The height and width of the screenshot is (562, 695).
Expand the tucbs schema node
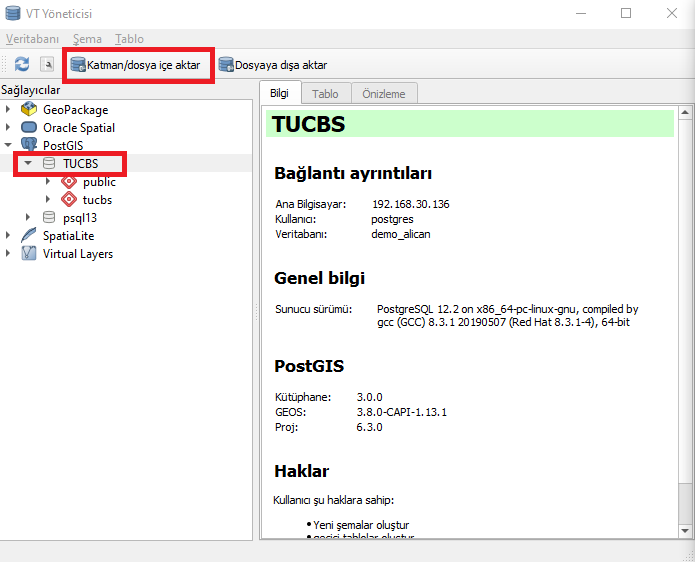pos(48,199)
